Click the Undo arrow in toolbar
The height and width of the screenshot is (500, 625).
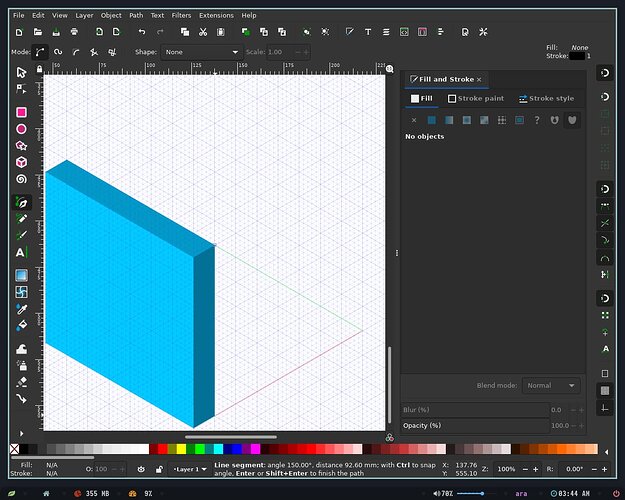click(142, 32)
